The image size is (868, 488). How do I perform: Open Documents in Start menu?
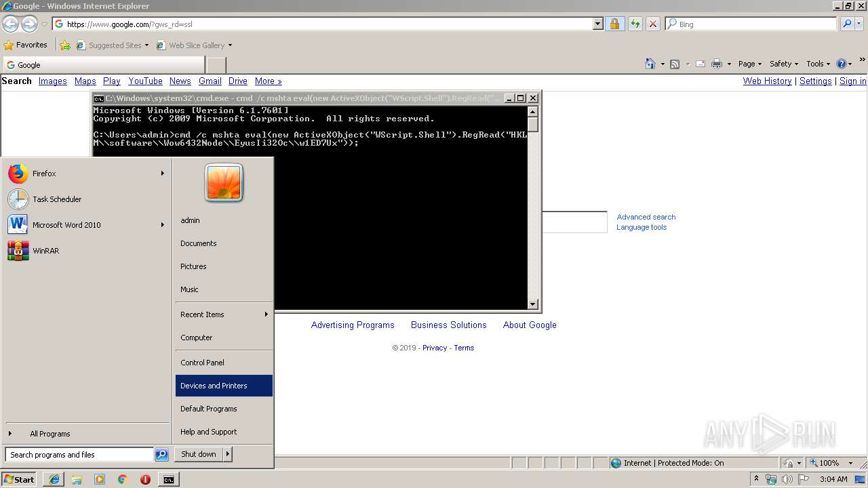pyautogui.click(x=224, y=243)
